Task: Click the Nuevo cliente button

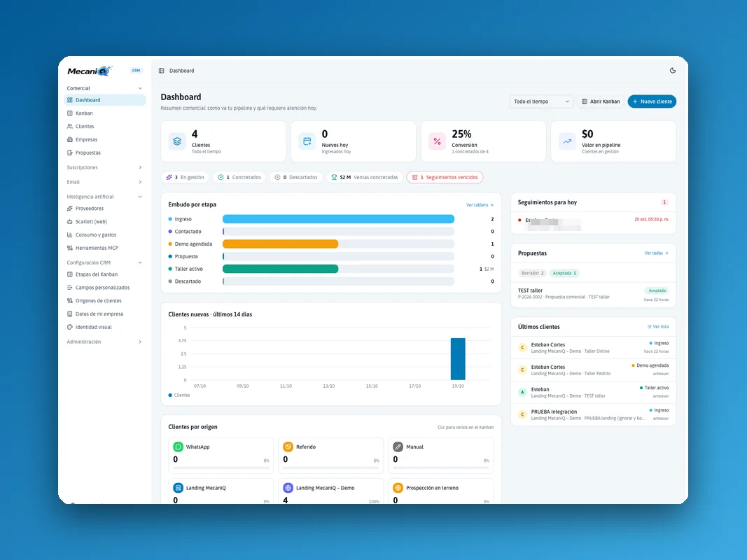Action: tap(652, 101)
